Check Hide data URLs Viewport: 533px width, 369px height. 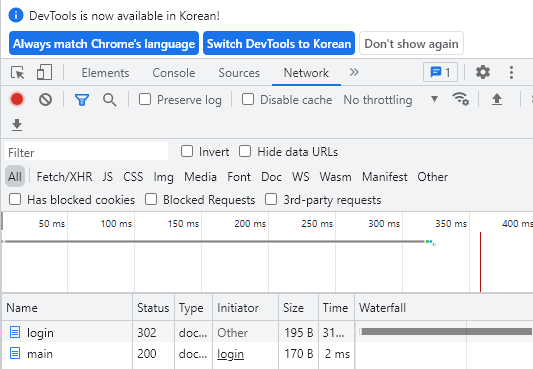pyautogui.click(x=245, y=151)
